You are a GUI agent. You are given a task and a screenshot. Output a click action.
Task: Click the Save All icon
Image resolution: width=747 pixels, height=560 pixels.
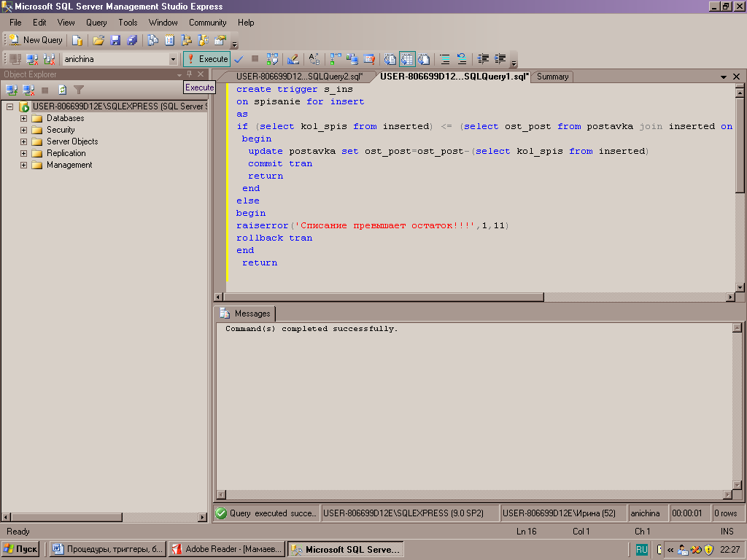pyautogui.click(x=132, y=41)
